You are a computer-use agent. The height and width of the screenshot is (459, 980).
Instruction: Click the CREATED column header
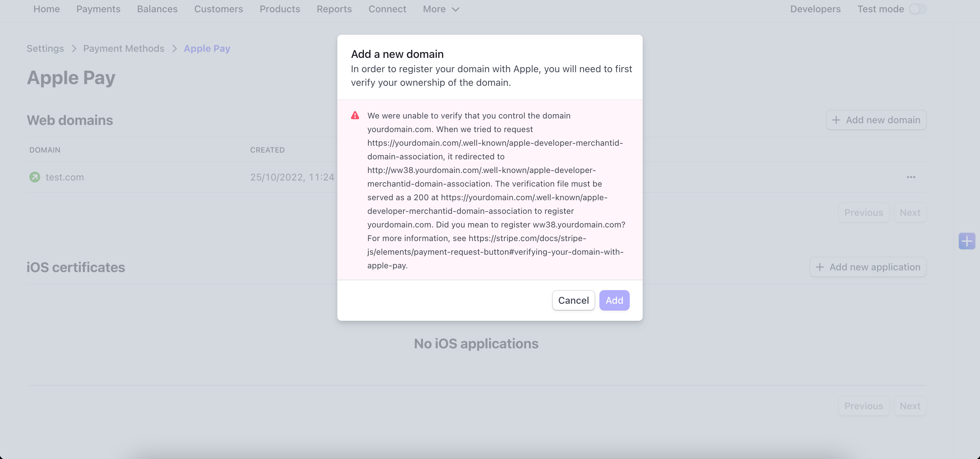[x=267, y=150]
